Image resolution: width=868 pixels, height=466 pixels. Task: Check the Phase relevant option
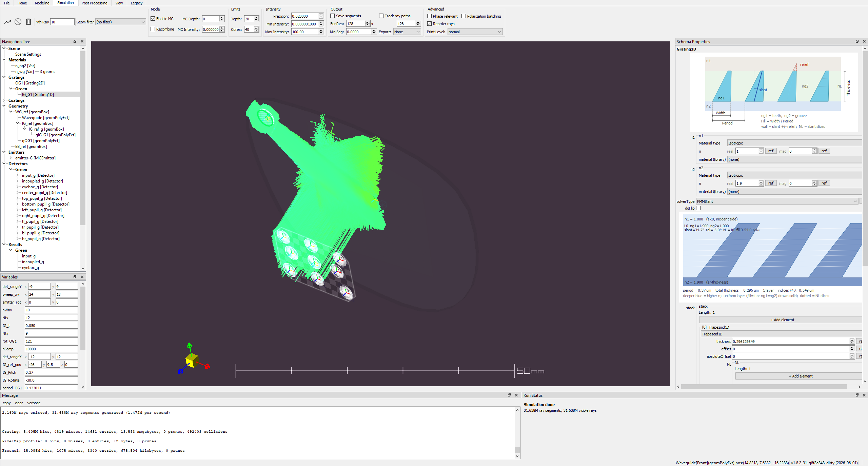click(x=430, y=16)
